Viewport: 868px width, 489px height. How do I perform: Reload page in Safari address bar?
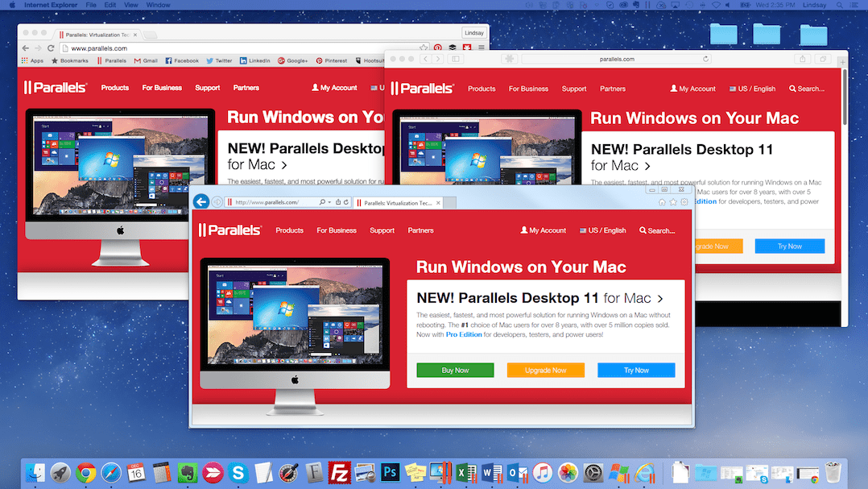tap(706, 59)
